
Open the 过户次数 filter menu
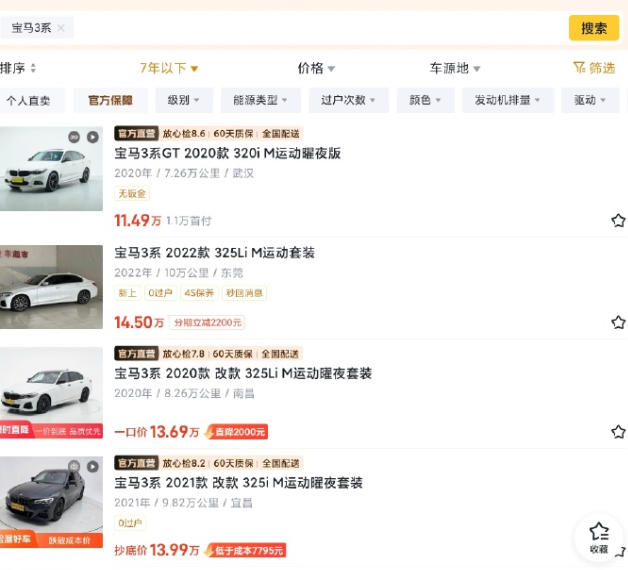tap(348, 100)
